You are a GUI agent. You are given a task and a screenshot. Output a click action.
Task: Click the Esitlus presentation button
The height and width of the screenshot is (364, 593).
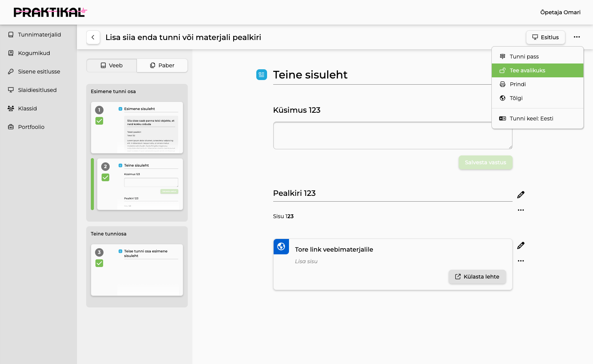[x=545, y=37]
